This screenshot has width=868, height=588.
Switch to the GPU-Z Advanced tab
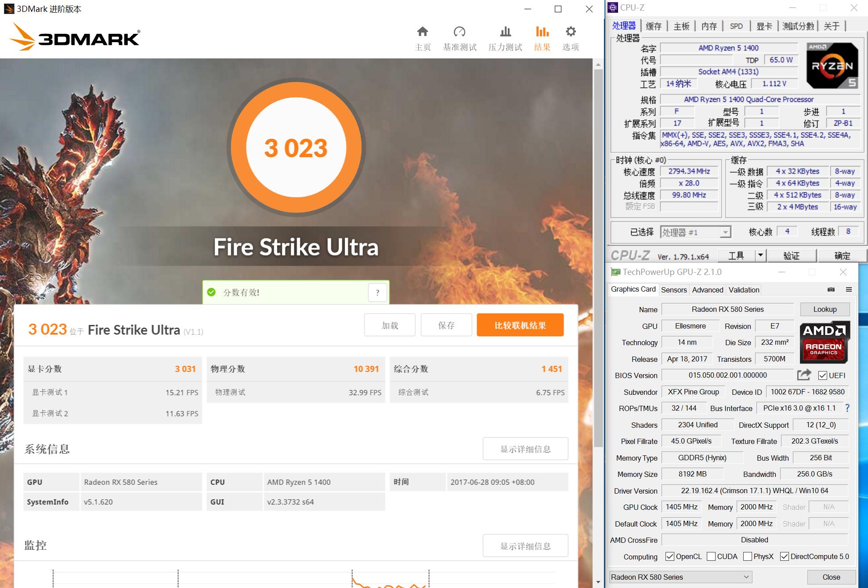pyautogui.click(x=708, y=290)
